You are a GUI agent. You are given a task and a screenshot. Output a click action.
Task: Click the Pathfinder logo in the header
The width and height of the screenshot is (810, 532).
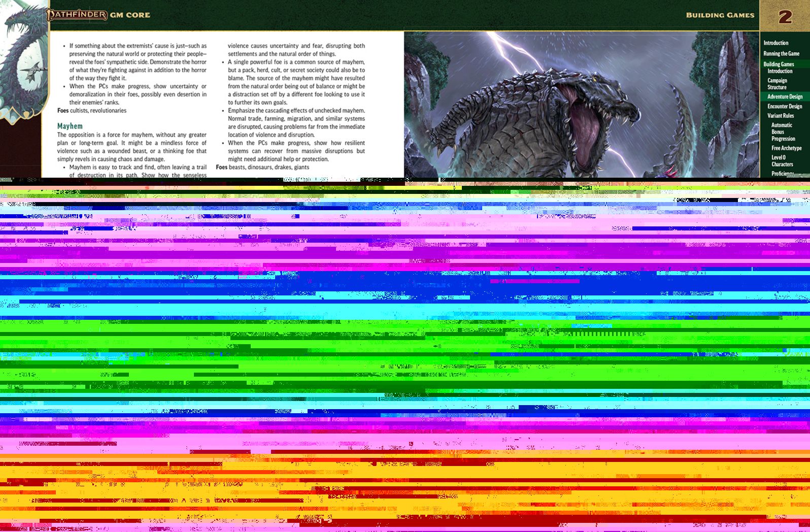click(x=77, y=15)
